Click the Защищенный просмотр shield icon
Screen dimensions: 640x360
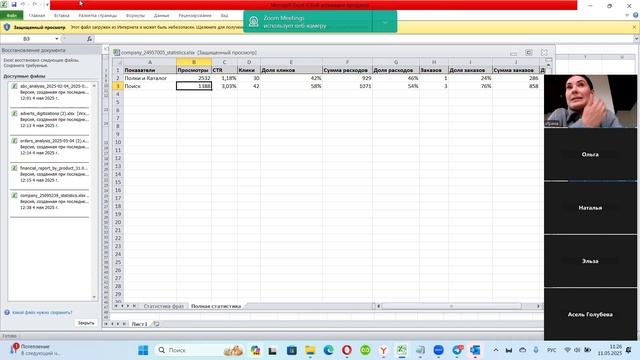[7, 27]
